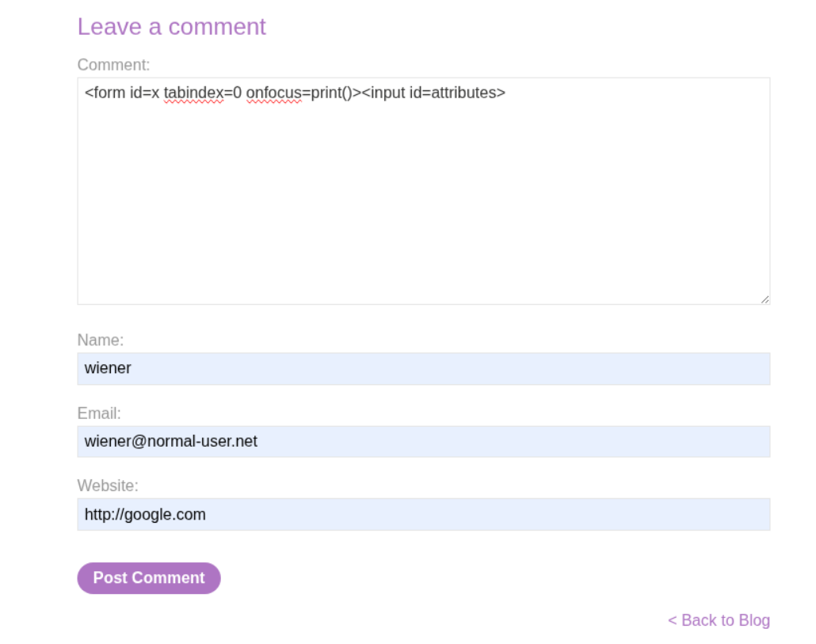The width and height of the screenshot is (816, 644).
Task: Click the misspelled word tabindex in comment
Action: click(193, 93)
